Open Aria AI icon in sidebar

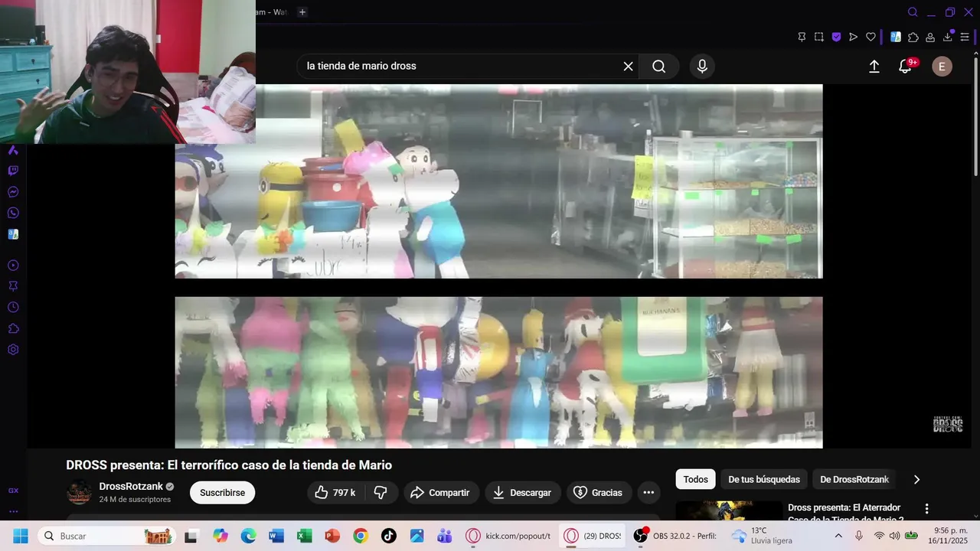[13, 150]
